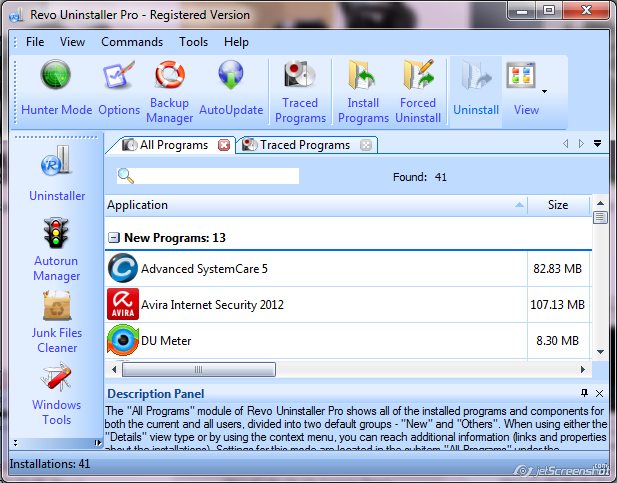Screen dimensions: 617x483
Task: Close the Traced Programs tab
Action: click(366, 145)
